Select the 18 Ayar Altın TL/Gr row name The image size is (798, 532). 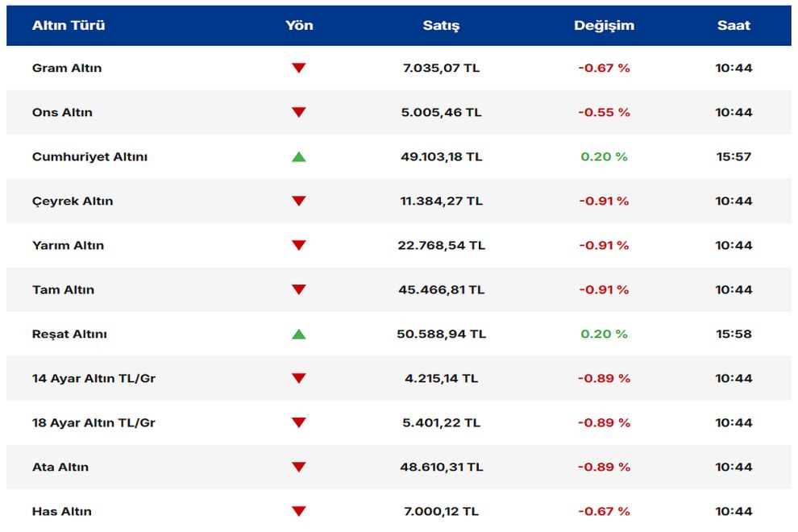[x=94, y=423]
